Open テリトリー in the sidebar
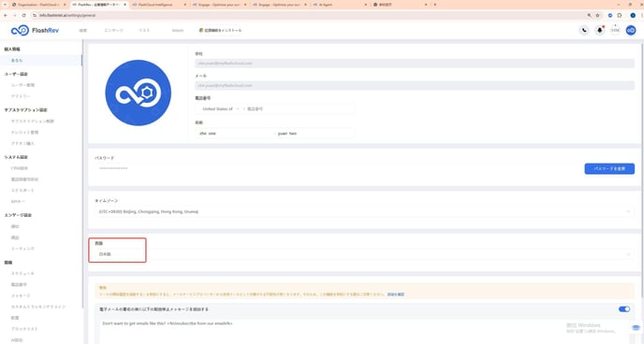644x344 pixels. tap(21, 96)
